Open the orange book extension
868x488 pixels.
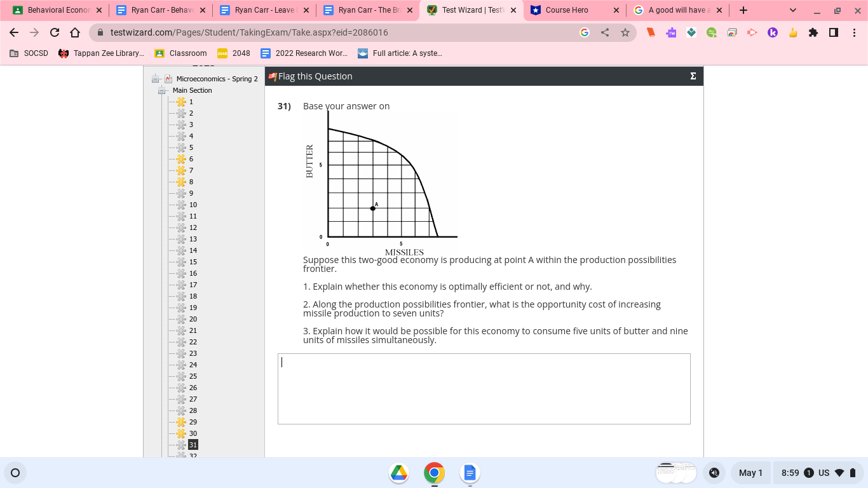coord(651,32)
